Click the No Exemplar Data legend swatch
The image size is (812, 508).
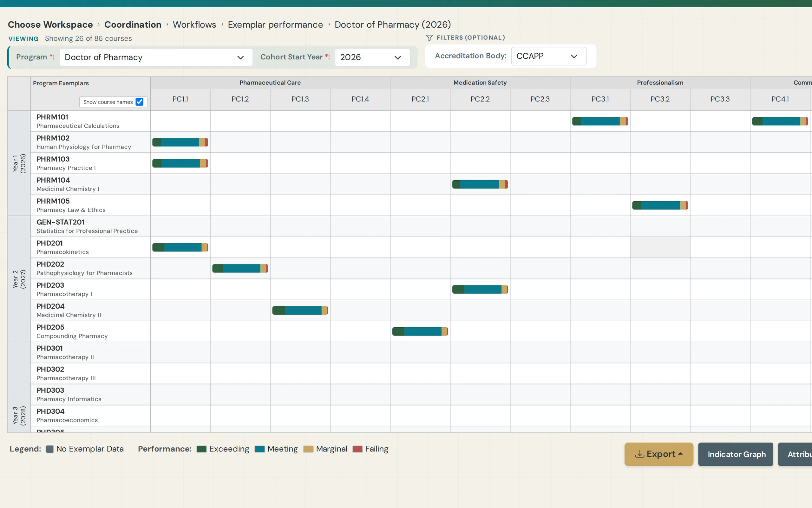pyautogui.click(x=50, y=449)
